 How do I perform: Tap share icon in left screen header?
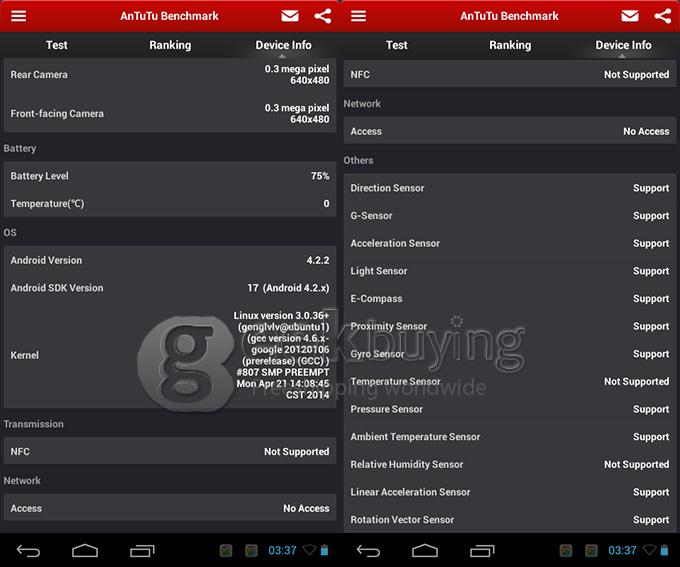click(x=322, y=16)
